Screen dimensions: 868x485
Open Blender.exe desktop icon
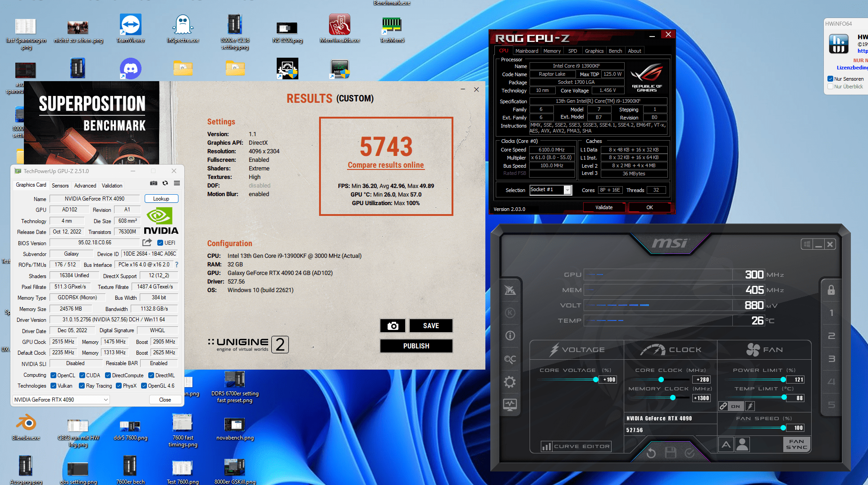[x=26, y=427]
